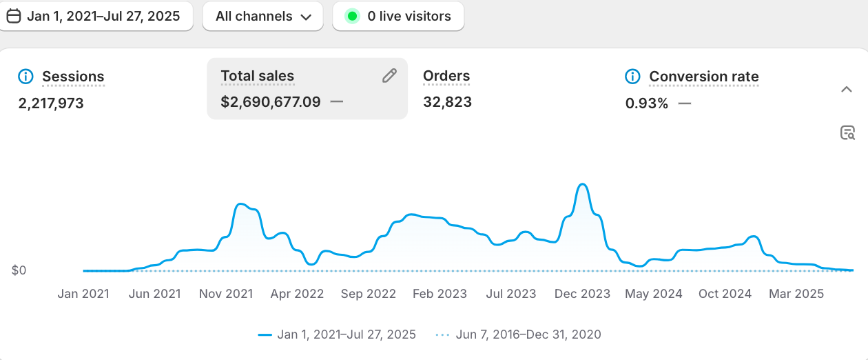This screenshot has height=360, width=868.
Task: Click the 0 live visitors button
Action: (398, 16)
